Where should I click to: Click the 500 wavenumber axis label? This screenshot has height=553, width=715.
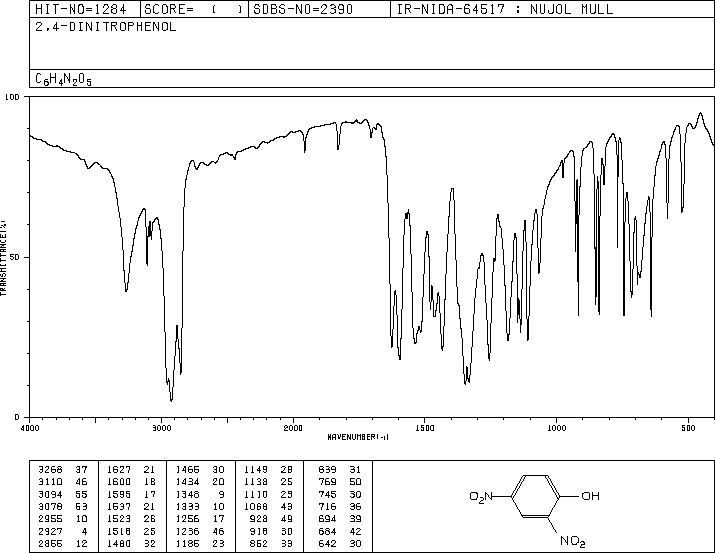pyautogui.click(x=688, y=428)
